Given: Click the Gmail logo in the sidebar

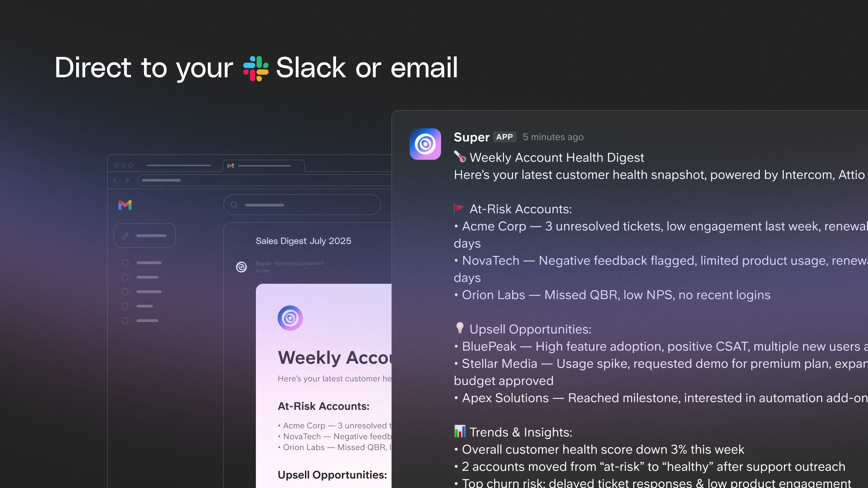Looking at the screenshot, I should click(125, 205).
